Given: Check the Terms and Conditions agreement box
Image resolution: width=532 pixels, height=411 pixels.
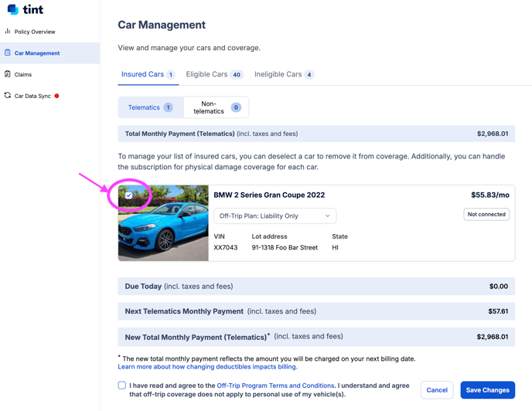Looking at the screenshot, I should pos(122,386).
